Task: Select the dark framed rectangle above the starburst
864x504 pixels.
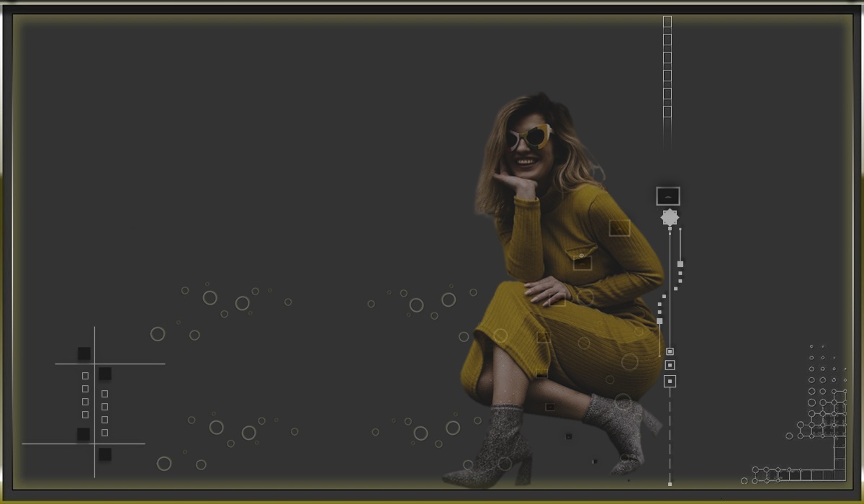Action: (668, 196)
